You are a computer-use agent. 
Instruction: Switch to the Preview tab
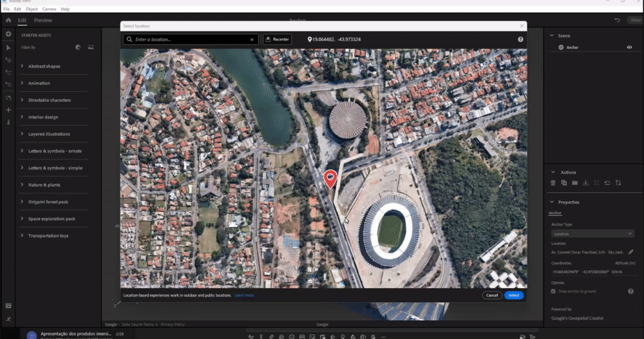click(x=43, y=20)
